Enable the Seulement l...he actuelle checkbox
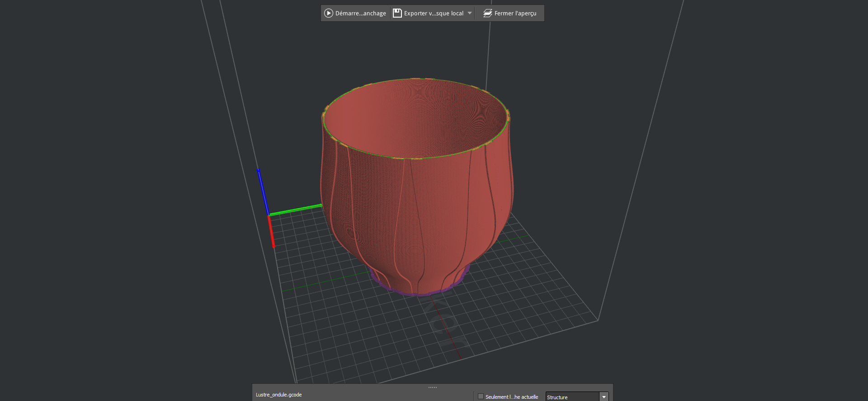 (x=481, y=396)
